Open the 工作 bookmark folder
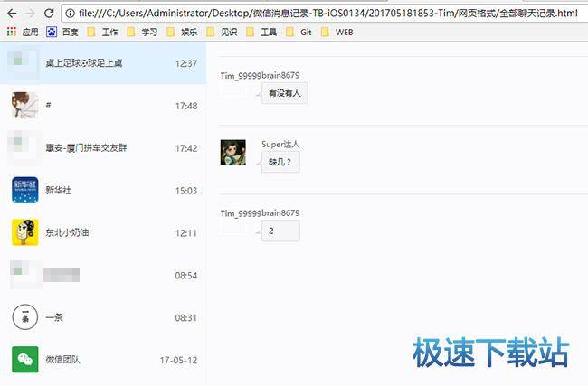 click(103, 32)
